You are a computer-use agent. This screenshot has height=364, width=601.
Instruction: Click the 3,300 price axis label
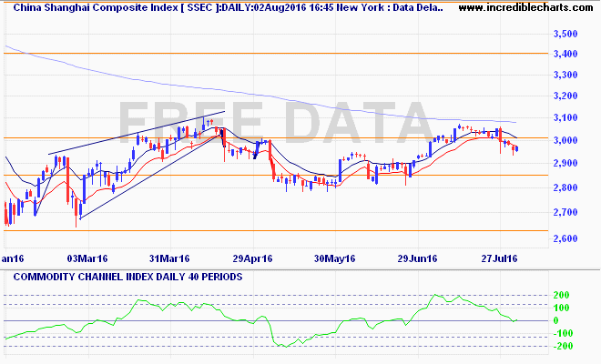pyautogui.click(x=565, y=75)
